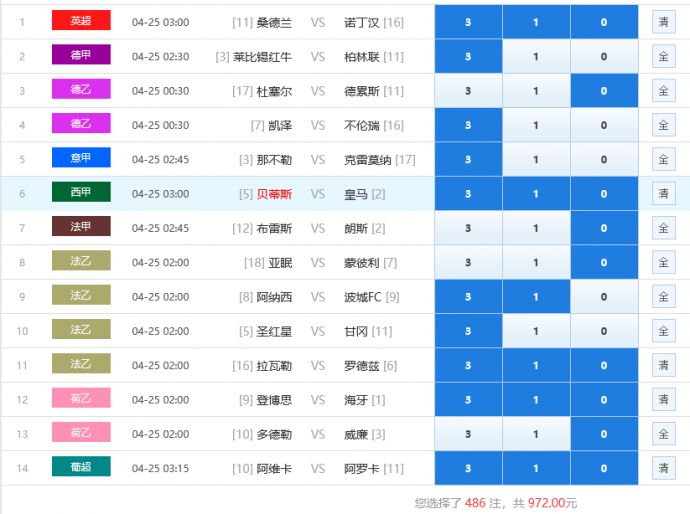This screenshot has width=690, height=514.
Task: Toggle draw (1) for 布雷斯 vs 朗斯
Action: (x=536, y=228)
